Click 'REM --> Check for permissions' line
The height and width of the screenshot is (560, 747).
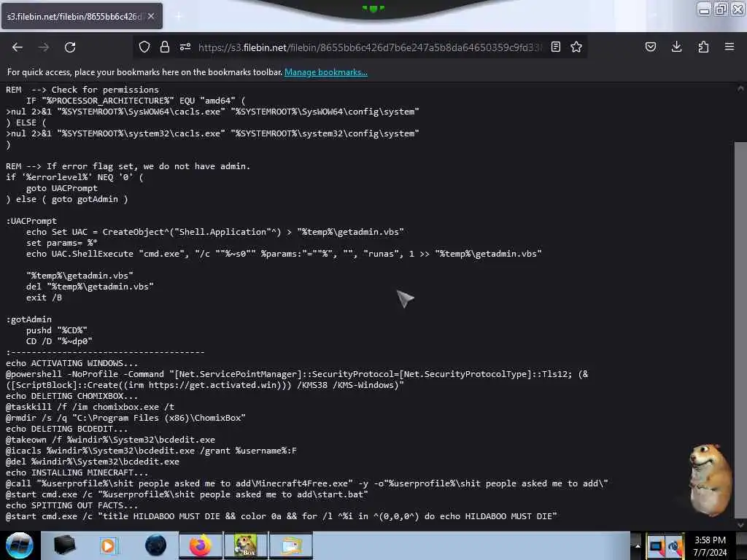click(82, 90)
